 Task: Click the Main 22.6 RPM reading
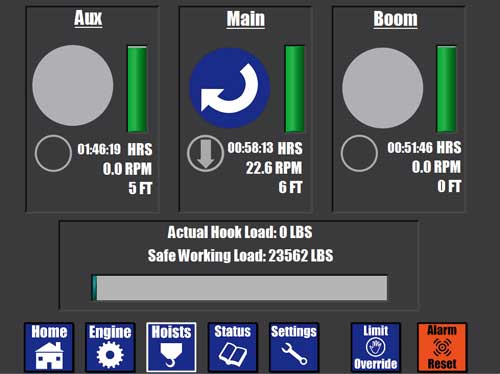click(x=274, y=168)
